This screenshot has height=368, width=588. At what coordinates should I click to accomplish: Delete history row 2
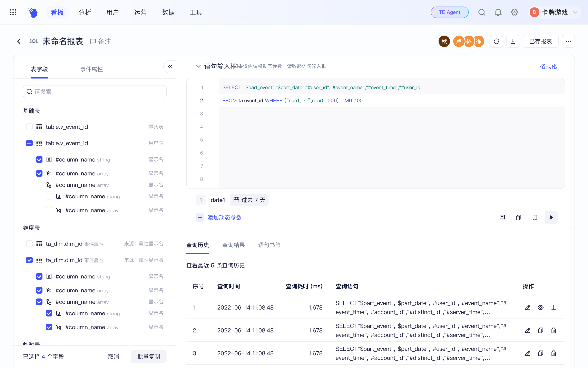(x=553, y=331)
